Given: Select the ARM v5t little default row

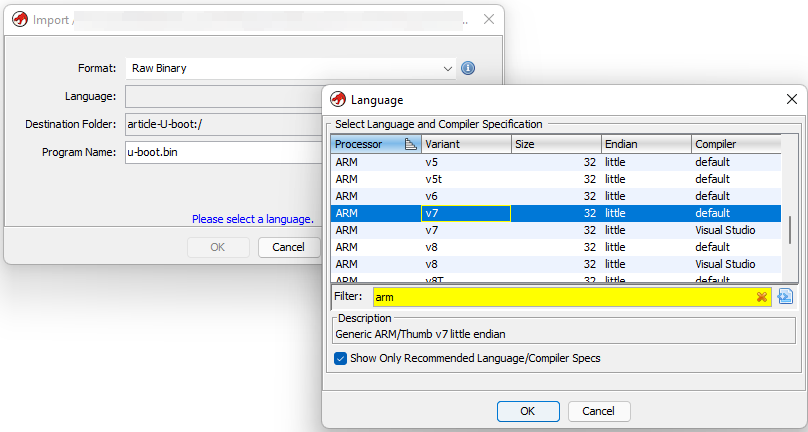Looking at the screenshot, I should [556, 179].
